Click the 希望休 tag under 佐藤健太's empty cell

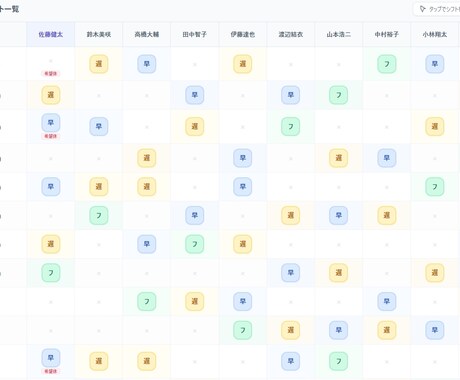pyautogui.click(x=51, y=73)
